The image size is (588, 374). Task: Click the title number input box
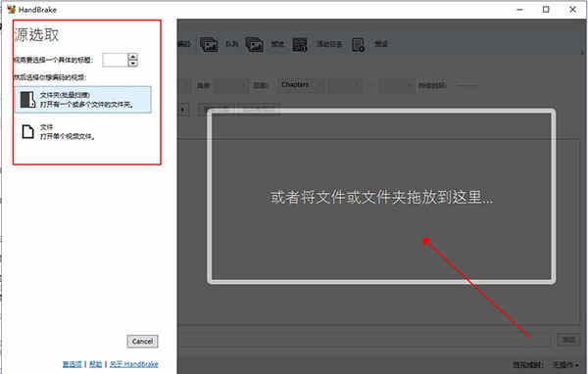click(x=115, y=60)
